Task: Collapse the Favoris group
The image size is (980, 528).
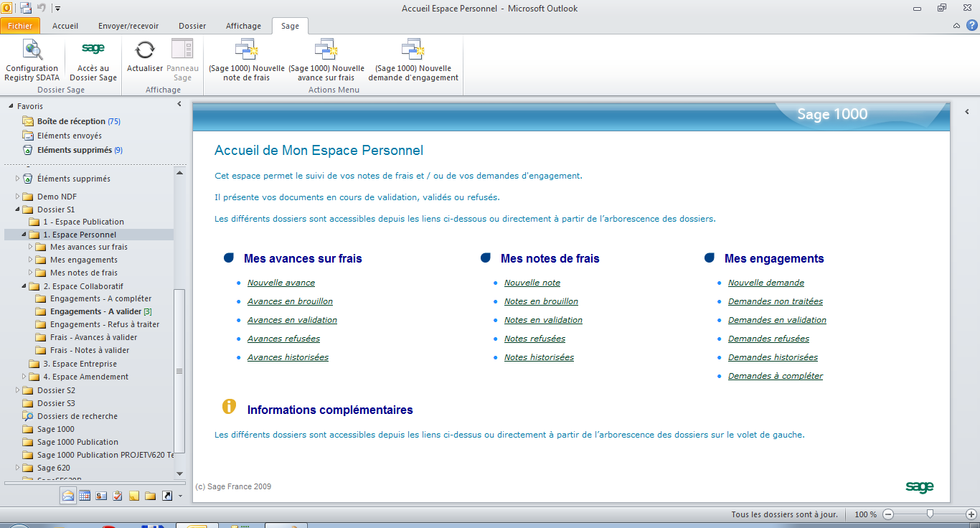Action: (11, 106)
